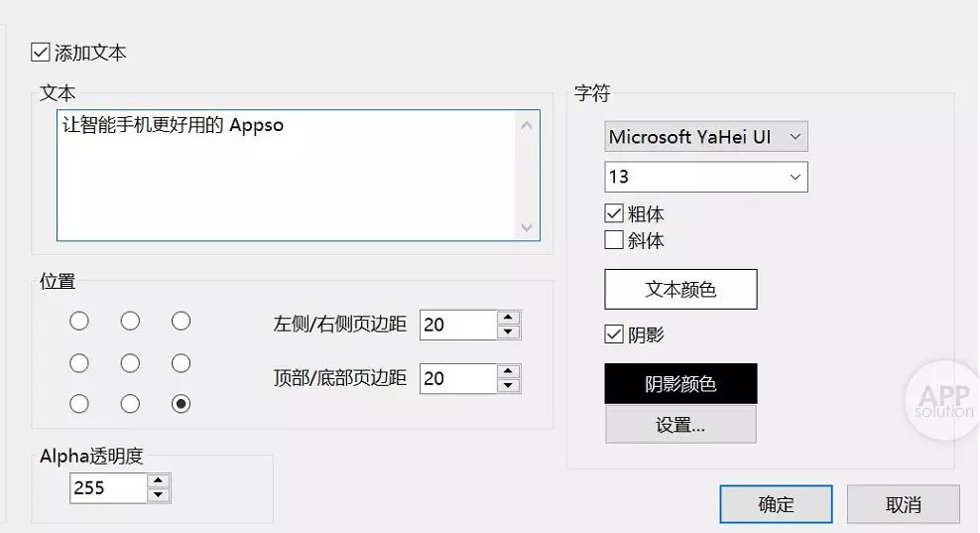Decrease the 顶部/底部页边距 value with down arrow
This screenshot has width=980, height=533.
pyautogui.click(x=509, y=385)
